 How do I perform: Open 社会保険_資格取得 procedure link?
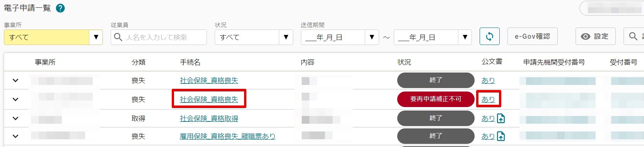(x=209, y=118)
